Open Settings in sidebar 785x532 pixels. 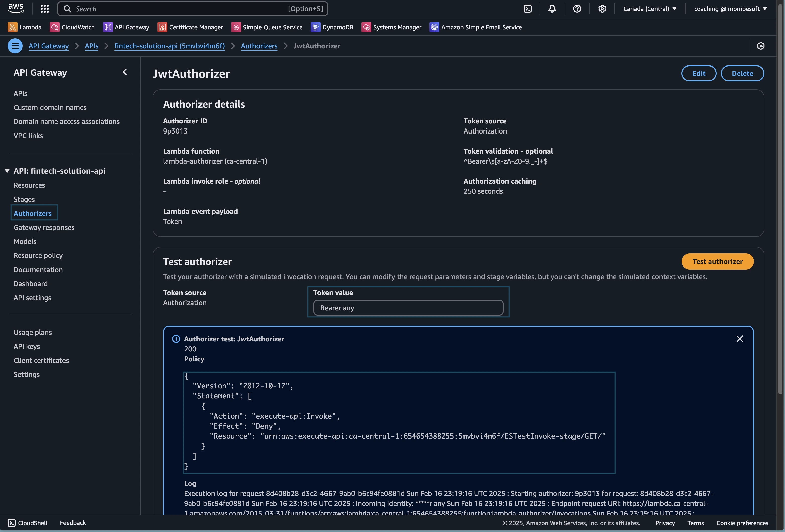[27, 374]
